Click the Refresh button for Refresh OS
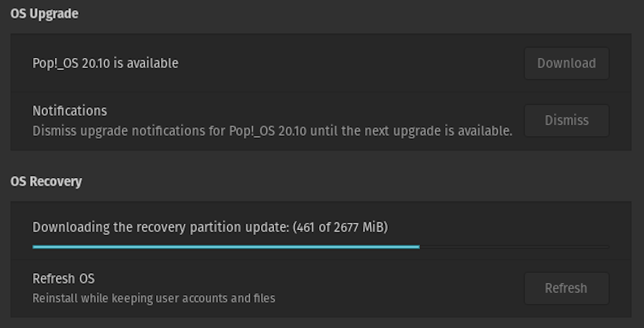 tap(567, 288)
